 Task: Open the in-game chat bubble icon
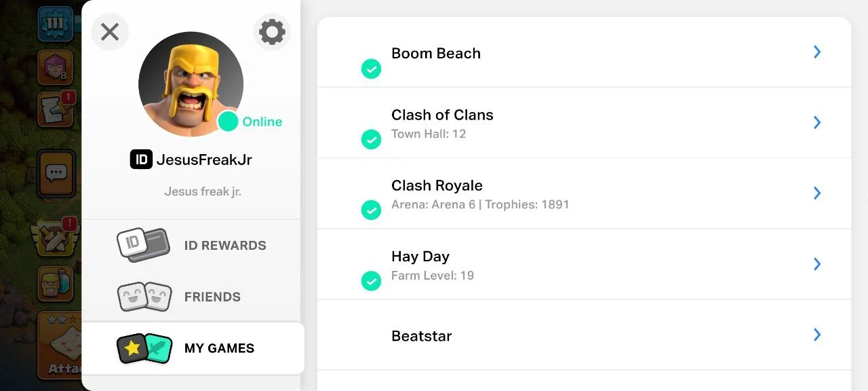56,174
